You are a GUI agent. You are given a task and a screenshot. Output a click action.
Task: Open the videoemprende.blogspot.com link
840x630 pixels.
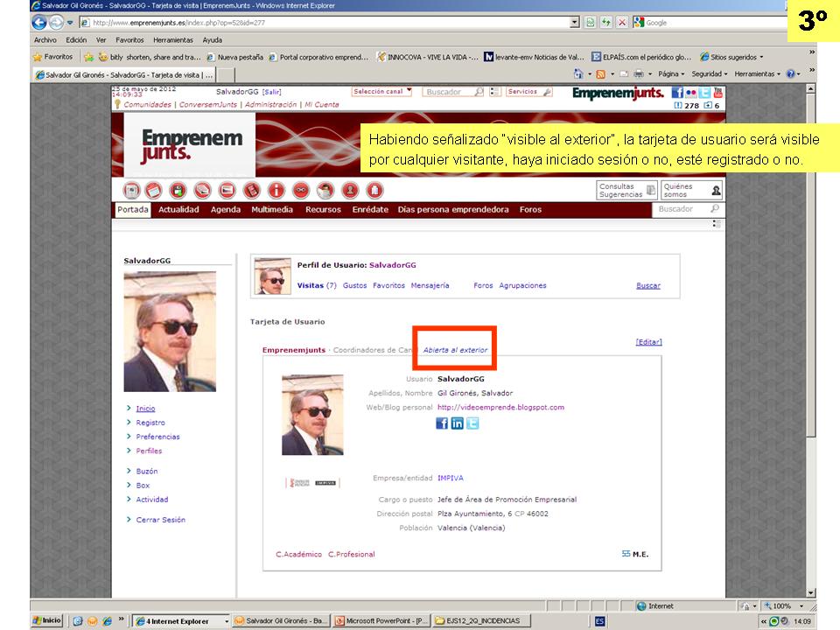click(500, 407)
